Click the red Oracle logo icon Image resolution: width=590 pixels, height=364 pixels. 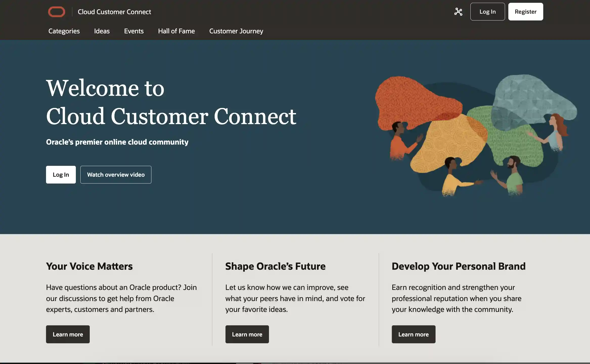click(56, 12)
